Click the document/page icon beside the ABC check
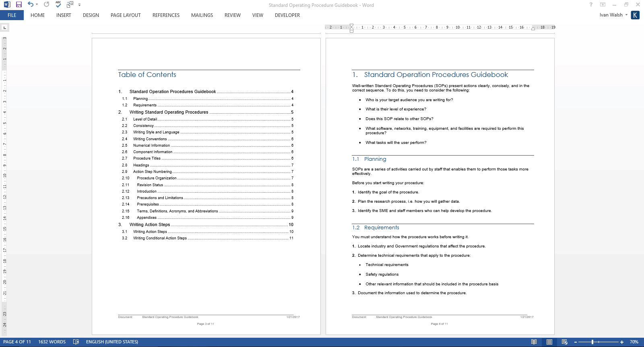The width and height of the screenshot is (644, 347). click(x=70, y=4)
